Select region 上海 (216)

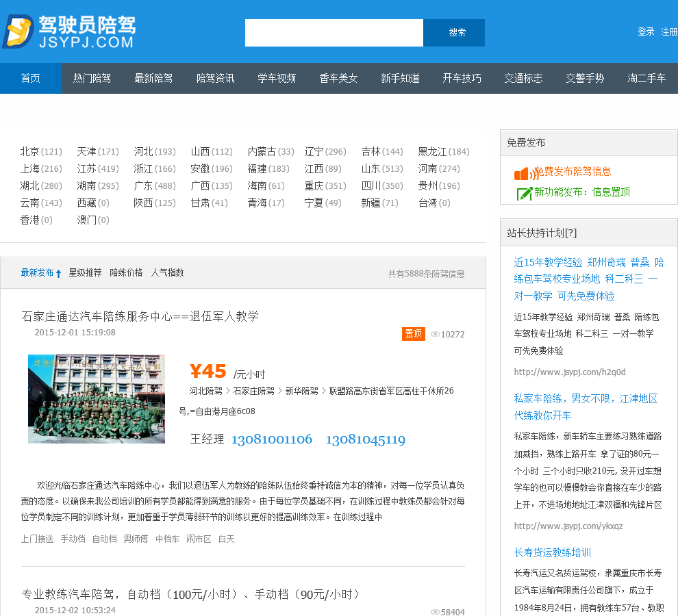[x=41, y=168]
